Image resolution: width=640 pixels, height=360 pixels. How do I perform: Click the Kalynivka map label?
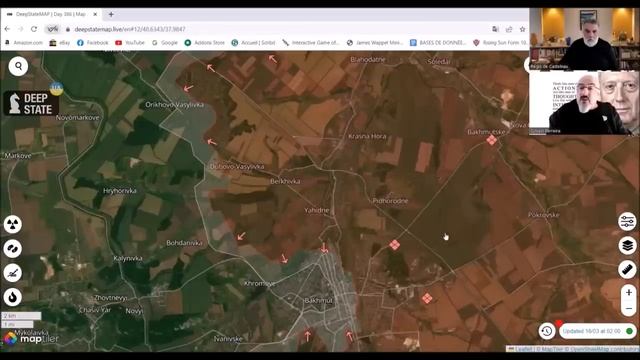click(128, 258)
